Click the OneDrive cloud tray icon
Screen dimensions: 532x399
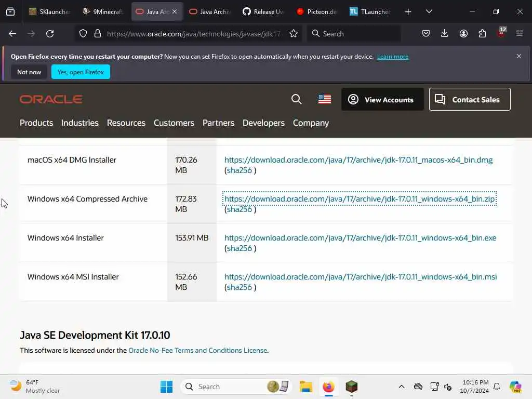[418, 387]
